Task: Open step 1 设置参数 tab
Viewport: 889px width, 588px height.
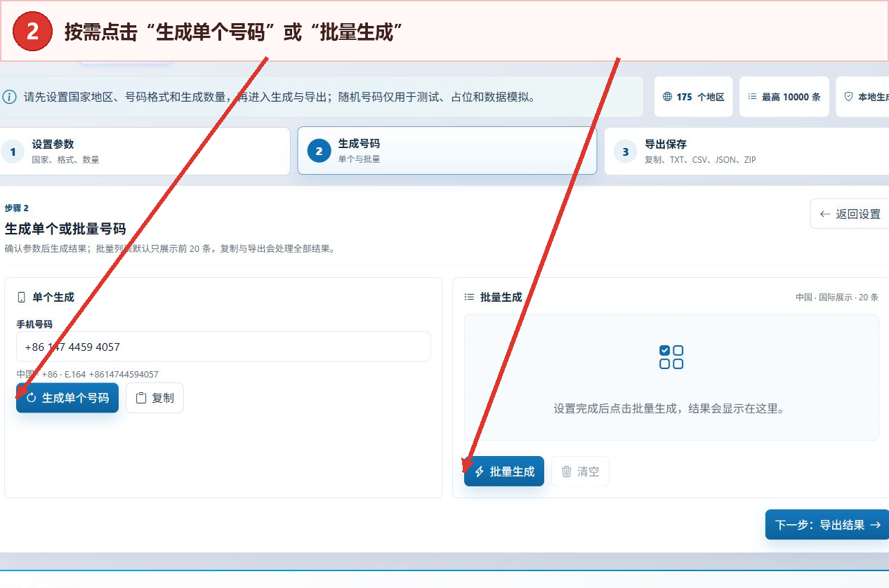Action: tap(144, 151)
